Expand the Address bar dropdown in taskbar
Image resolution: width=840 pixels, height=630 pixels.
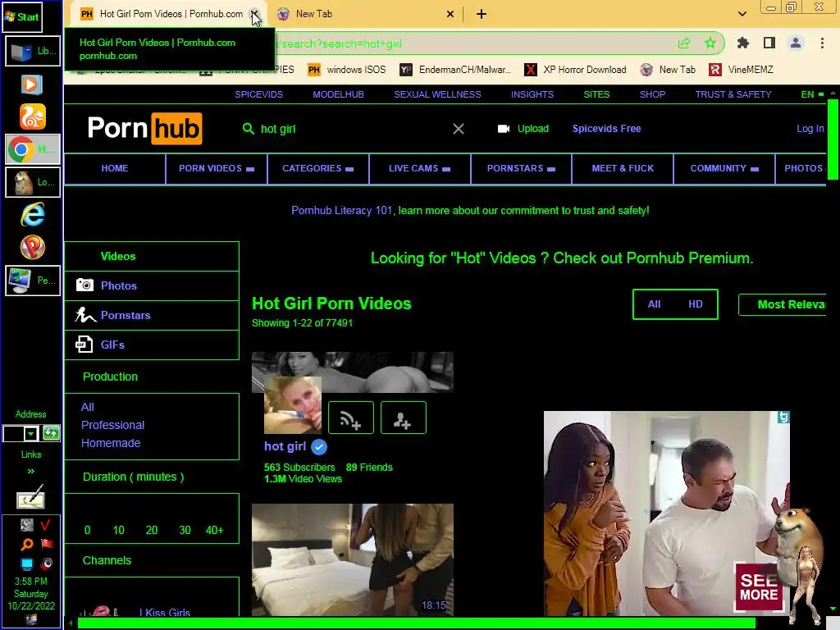click(31, 433)
